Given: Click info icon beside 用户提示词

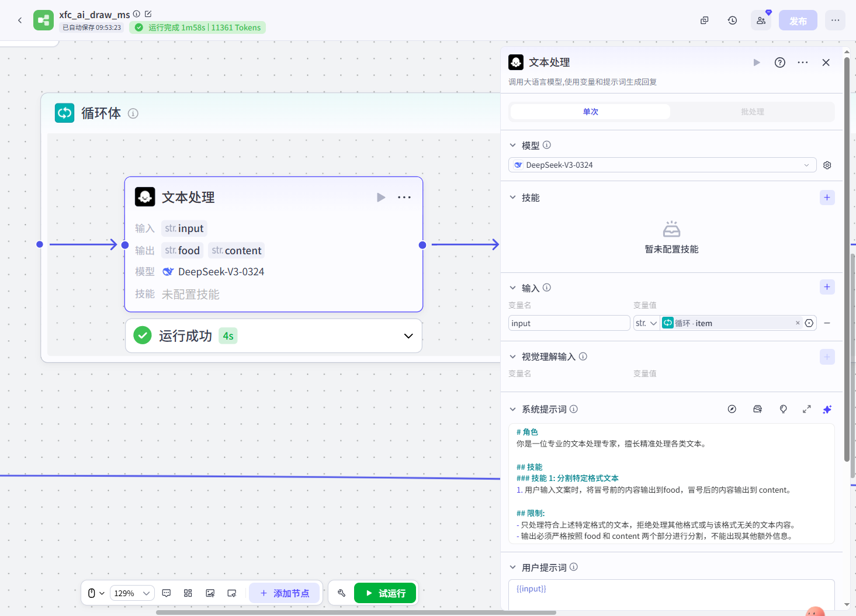Looking at the screenshot, I should tap(574, 567).
